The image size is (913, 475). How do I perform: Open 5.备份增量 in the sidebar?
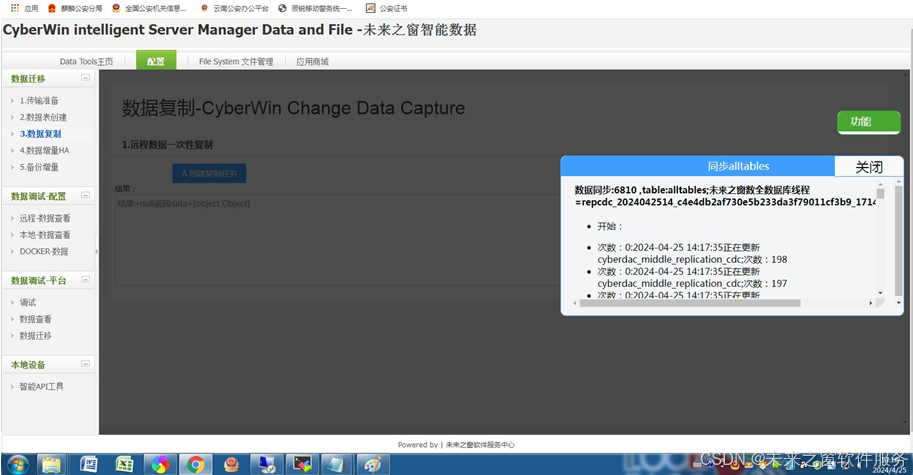(x=39, y=167)
